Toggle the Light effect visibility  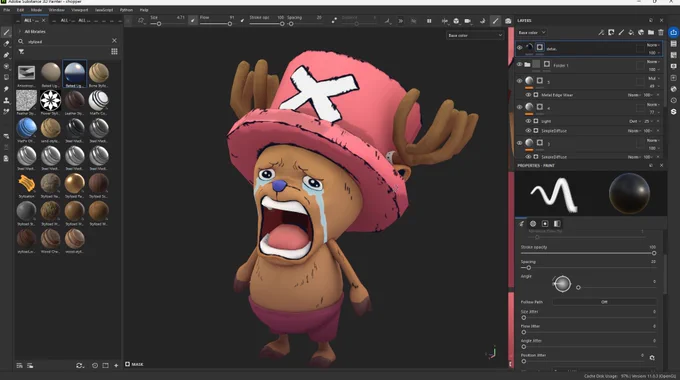coord(528,121)
